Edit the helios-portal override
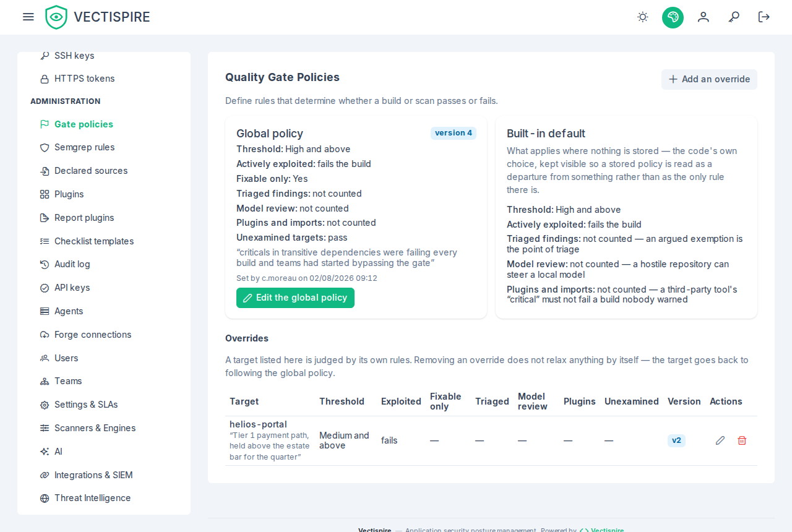The height and width of the screenshot is (532, 792). click(x=720, y=440)
